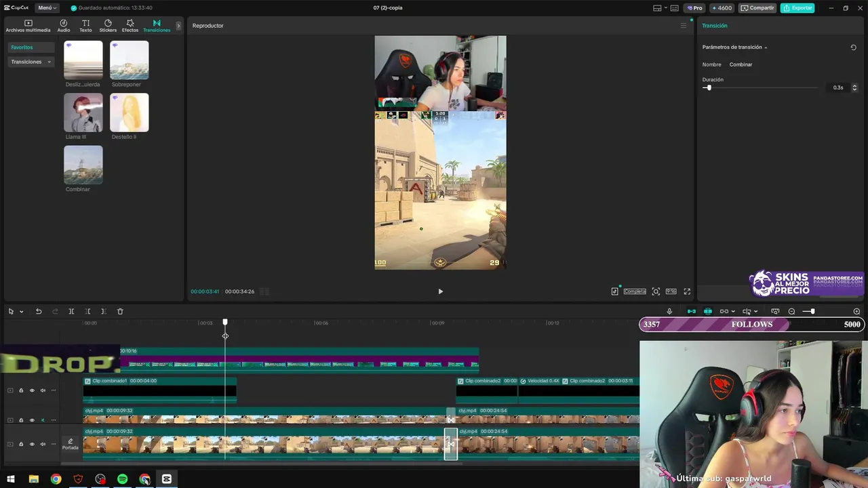The image size is (868, 488).
Task: Open the Windows Start menu
Action: pyautogui.click(x=11, y=479)
